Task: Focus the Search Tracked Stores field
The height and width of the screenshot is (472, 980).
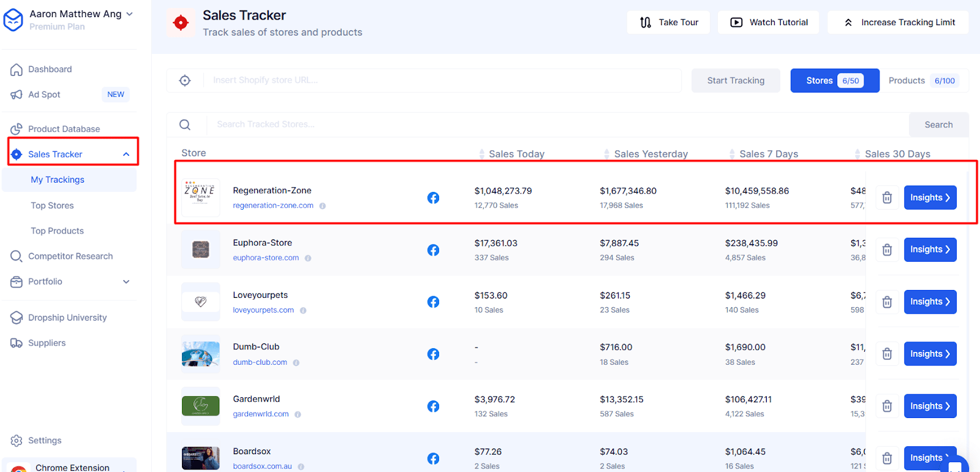Action: pos(557,124)
